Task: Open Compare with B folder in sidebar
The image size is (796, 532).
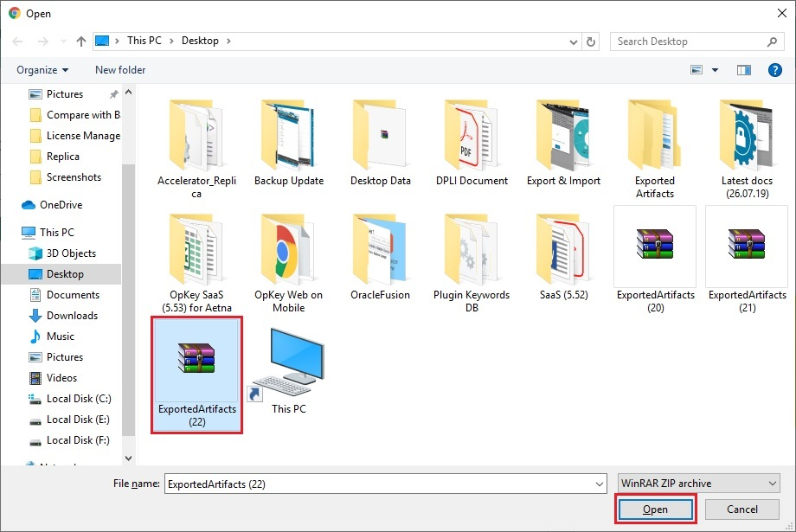Action: (x=74, y=115)
